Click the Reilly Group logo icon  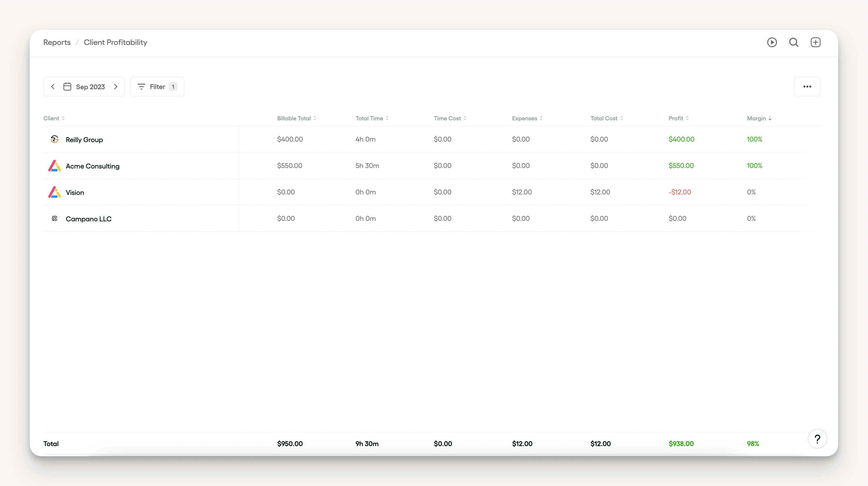55,139
